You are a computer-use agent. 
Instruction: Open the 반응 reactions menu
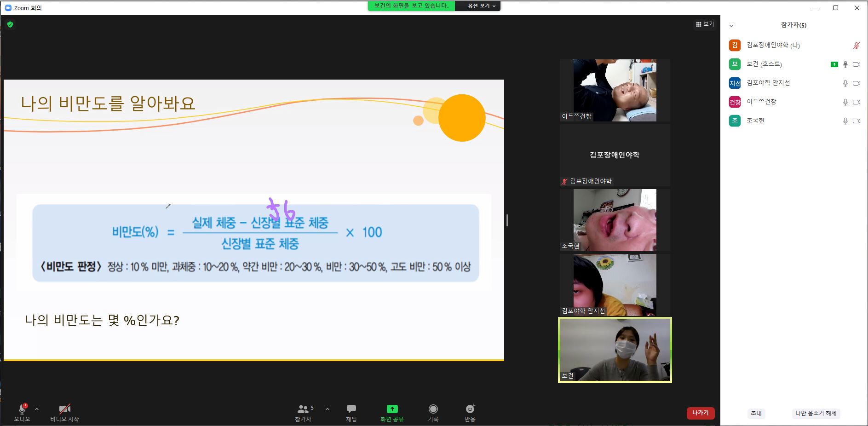click(x=470, y=412)
